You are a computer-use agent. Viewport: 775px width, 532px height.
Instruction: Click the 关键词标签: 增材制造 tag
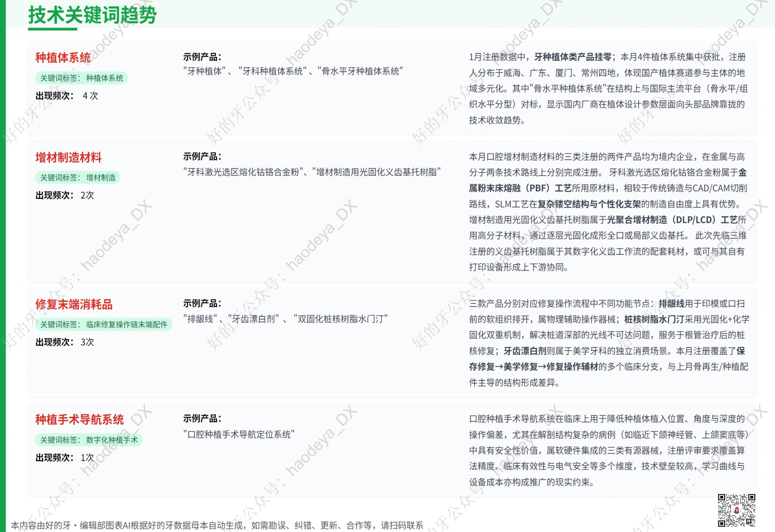78,177
